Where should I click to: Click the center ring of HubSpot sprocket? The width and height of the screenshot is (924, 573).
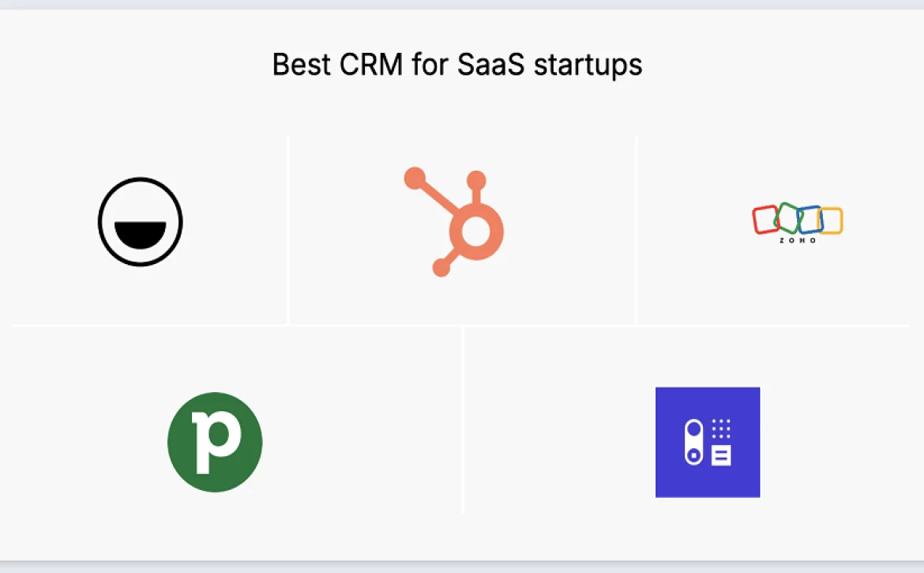[x=476, y=232]
